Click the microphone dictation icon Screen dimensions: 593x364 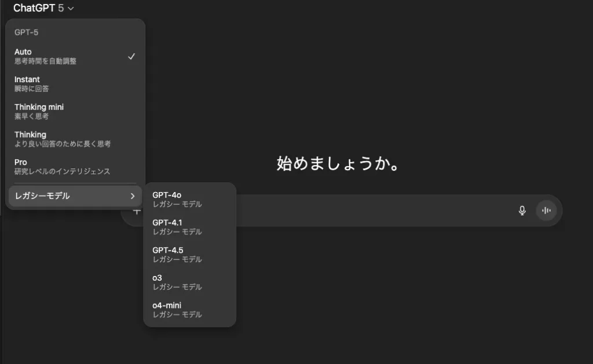[x=522, y=211]
